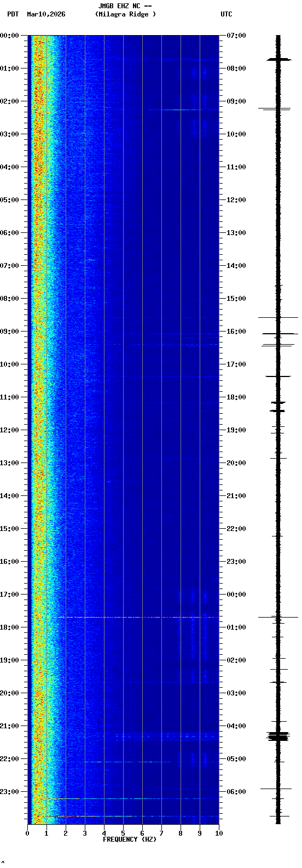Click the 00:00 label on PDT axis

tap(9, 36)
